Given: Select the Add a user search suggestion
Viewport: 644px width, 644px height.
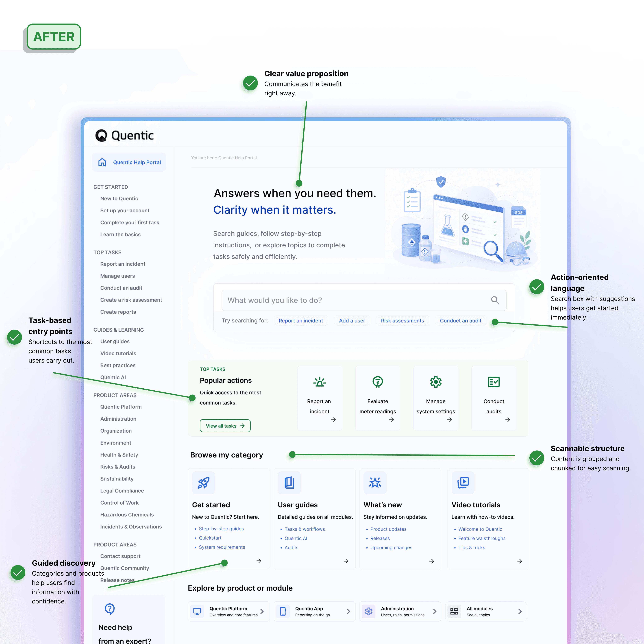Looking at the screenshot, I should (352, 321).
